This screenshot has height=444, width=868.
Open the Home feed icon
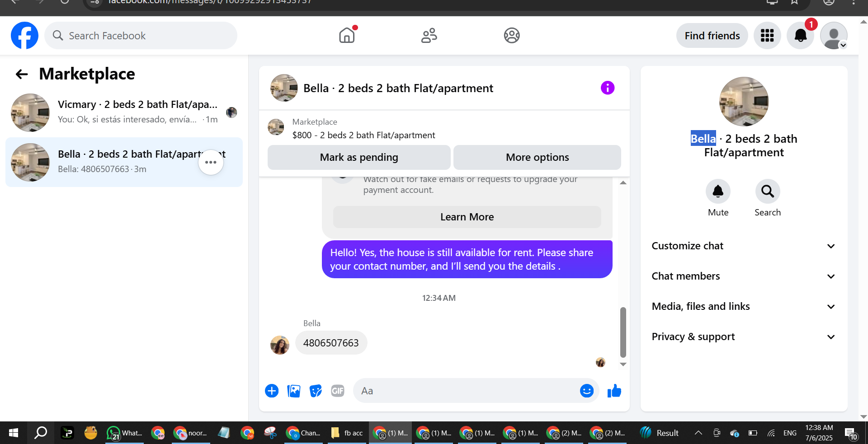click(347, 35)
